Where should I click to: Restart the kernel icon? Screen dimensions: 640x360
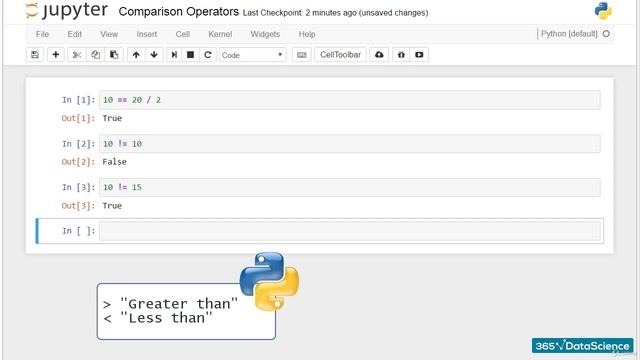click(x=208, y=55)
